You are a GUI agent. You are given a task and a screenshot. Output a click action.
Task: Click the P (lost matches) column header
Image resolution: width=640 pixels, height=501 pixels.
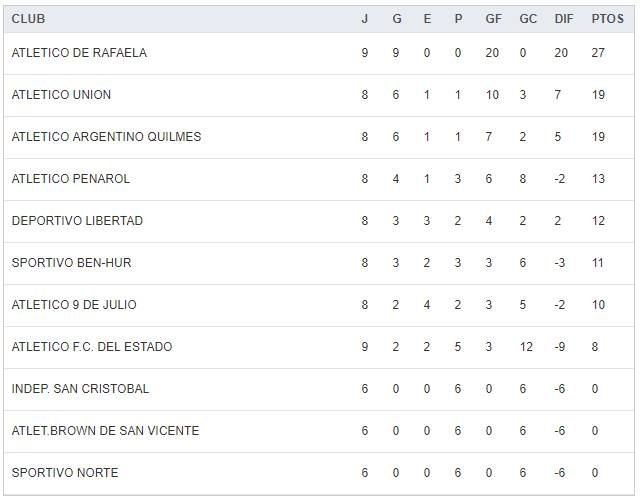tap(458, 19)
